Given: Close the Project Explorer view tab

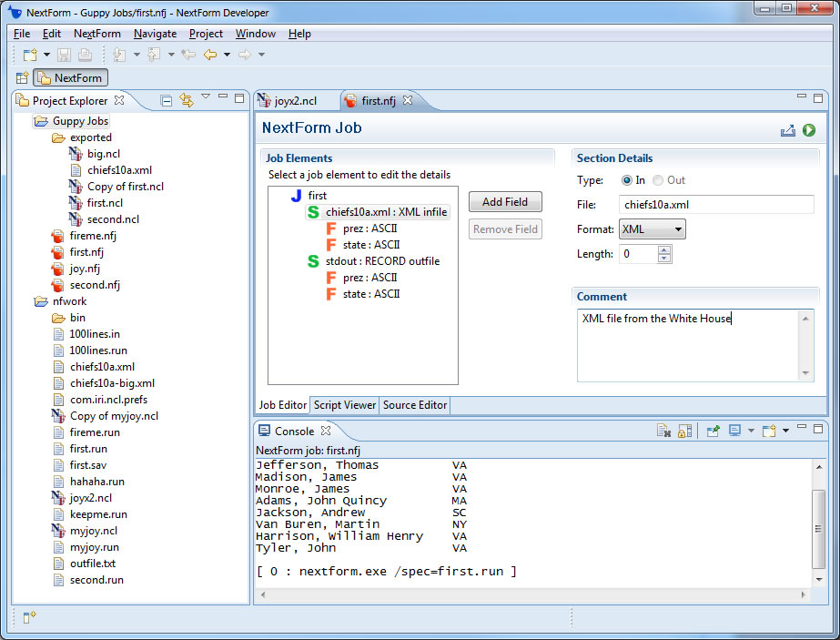Looking at the screenshot, I should (x=119, y=100).
